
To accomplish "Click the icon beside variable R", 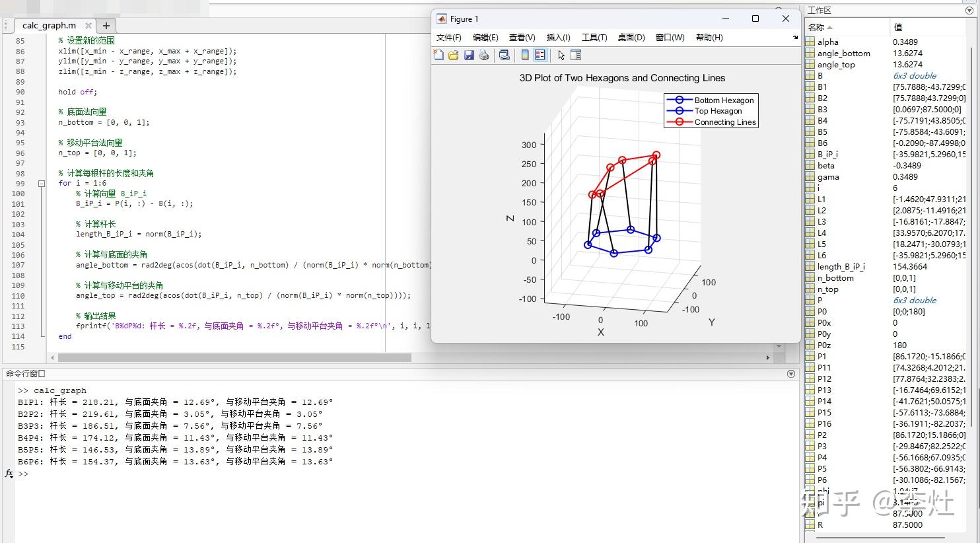I will [x=810, y=525].
